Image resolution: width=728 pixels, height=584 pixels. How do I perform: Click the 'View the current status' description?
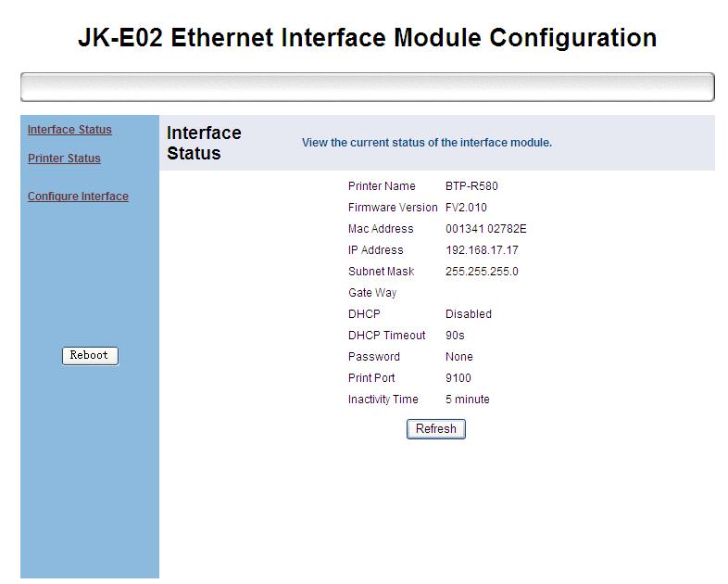click(426, 143)
